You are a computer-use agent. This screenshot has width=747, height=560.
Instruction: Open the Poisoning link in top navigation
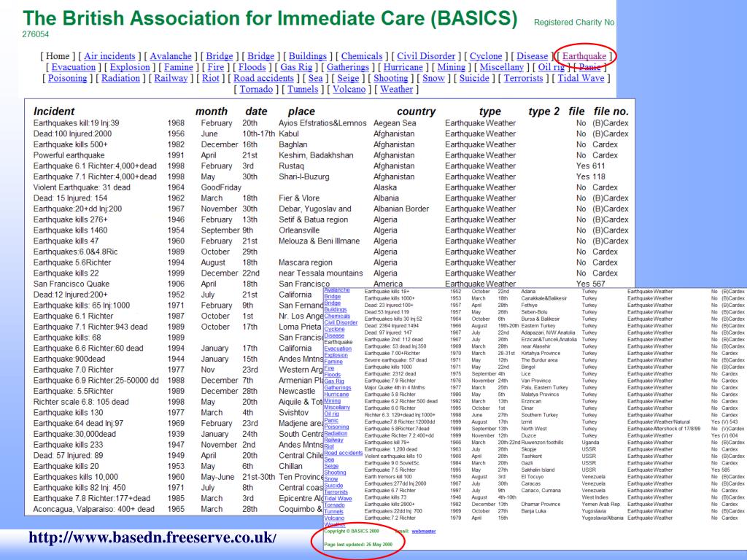67,78
